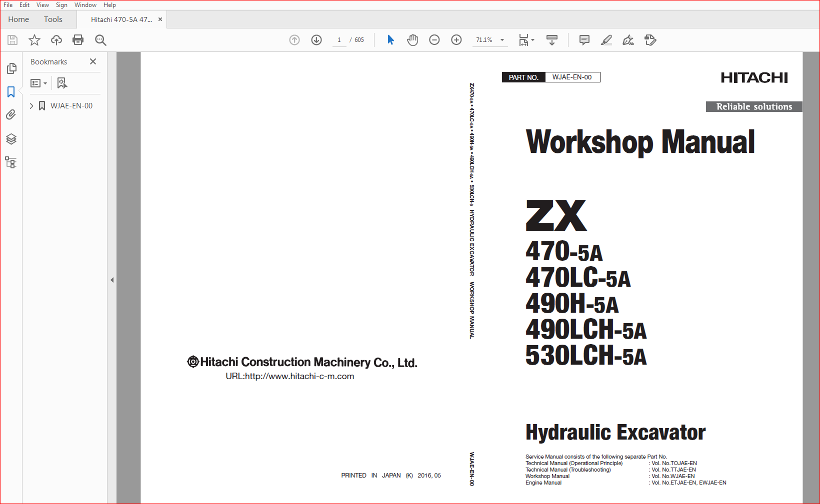
Task: Open the File menu
Action: point(8,5)
